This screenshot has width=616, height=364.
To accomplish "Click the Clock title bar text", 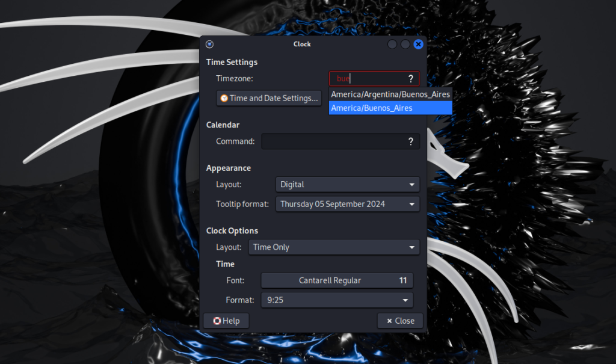I will [x=302, y=44].
